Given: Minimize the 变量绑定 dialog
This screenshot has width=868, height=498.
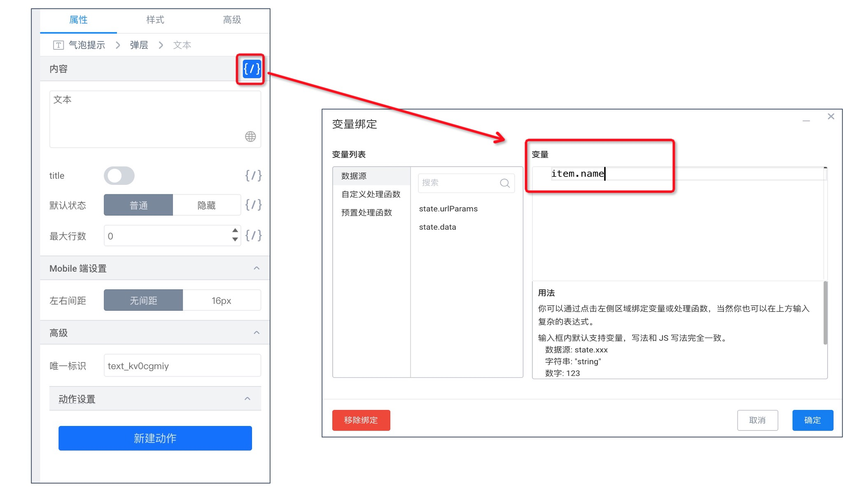Looking at the screenshot, I should 806,121.
